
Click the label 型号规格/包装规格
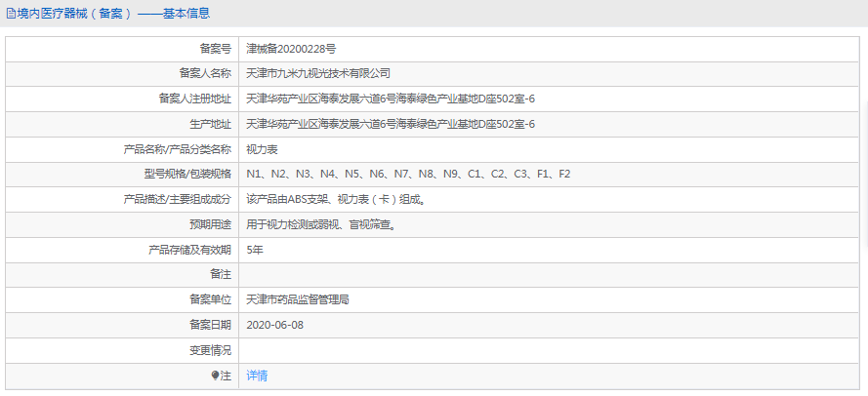tap(187, 175)
